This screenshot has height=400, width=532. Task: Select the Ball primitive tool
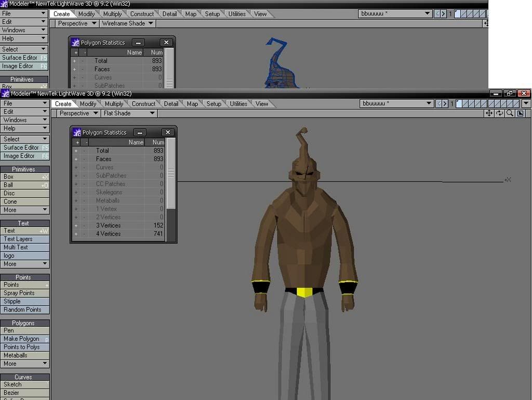(x=25, y=185)
